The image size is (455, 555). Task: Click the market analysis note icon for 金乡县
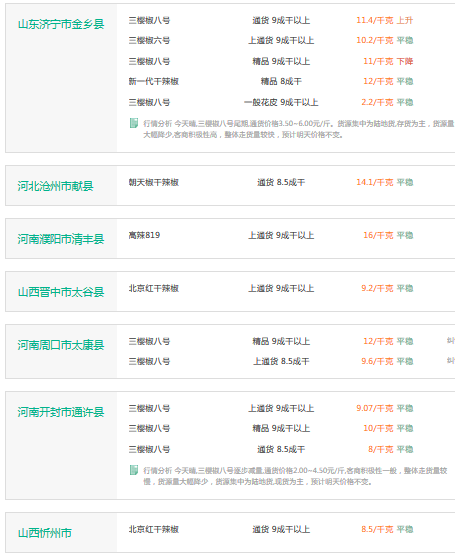[x=134, y=123]
